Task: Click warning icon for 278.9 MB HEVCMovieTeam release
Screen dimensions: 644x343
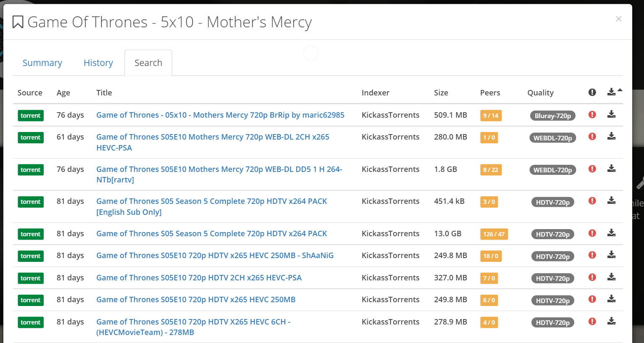Action: coord(592,322)
